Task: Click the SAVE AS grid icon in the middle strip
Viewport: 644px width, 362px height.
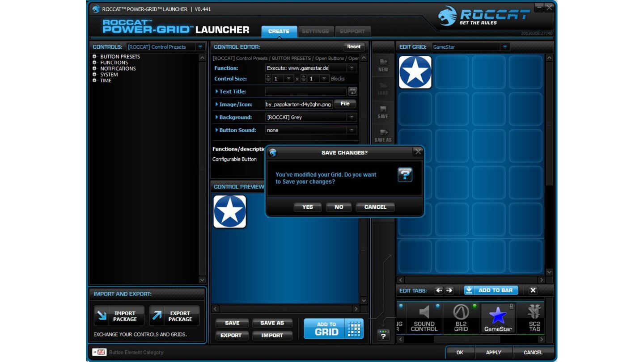Action: click(x=383, y=135)
